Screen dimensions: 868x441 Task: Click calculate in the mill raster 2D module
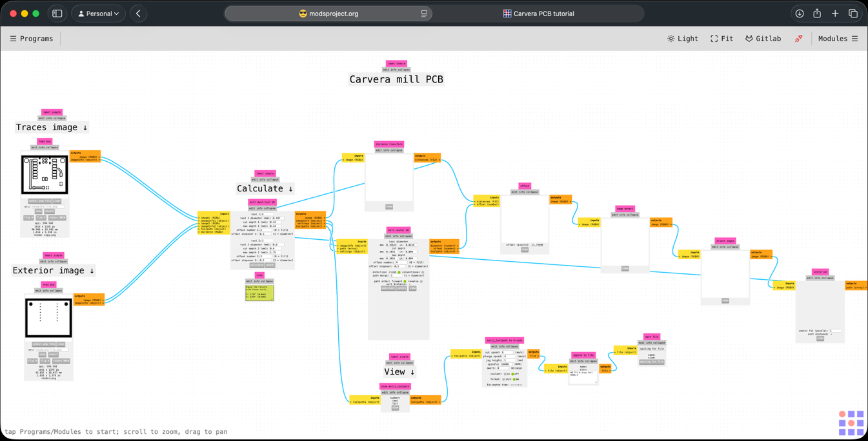point(388,288)
